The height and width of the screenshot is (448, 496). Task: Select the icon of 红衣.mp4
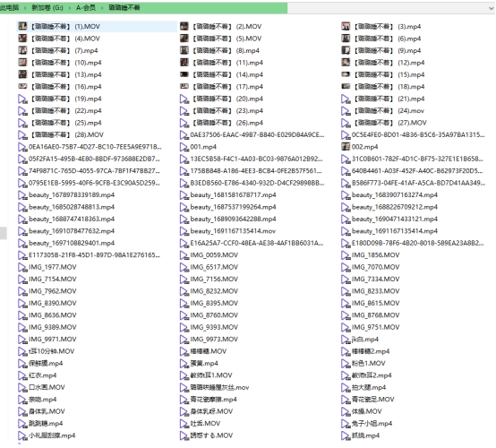click(x=22, y=375)
